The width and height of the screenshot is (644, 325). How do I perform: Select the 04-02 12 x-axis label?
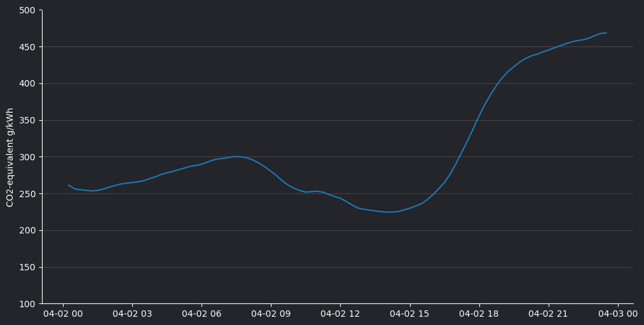(x=340, y=314)
